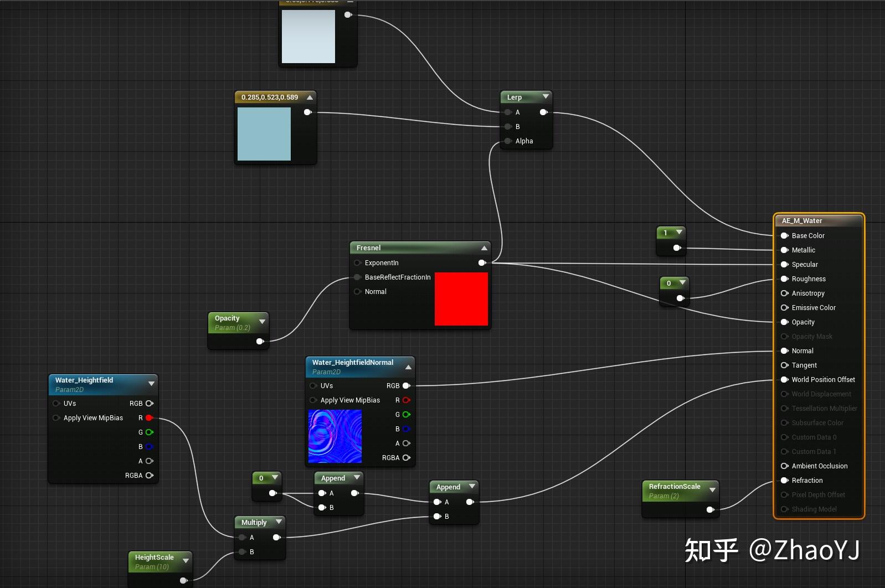This screenshot has height=588, width=885.
Task: Click the output pin of constant 1 node
Action: point(677,248)
